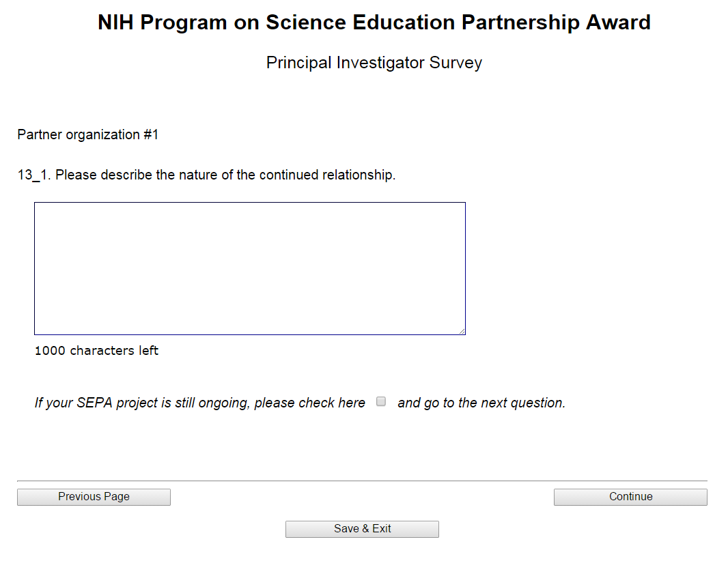The height and width of the screenshot is (561, 728).
Task: Select the "Partner organization #1" label
Action: click(87, 134)
